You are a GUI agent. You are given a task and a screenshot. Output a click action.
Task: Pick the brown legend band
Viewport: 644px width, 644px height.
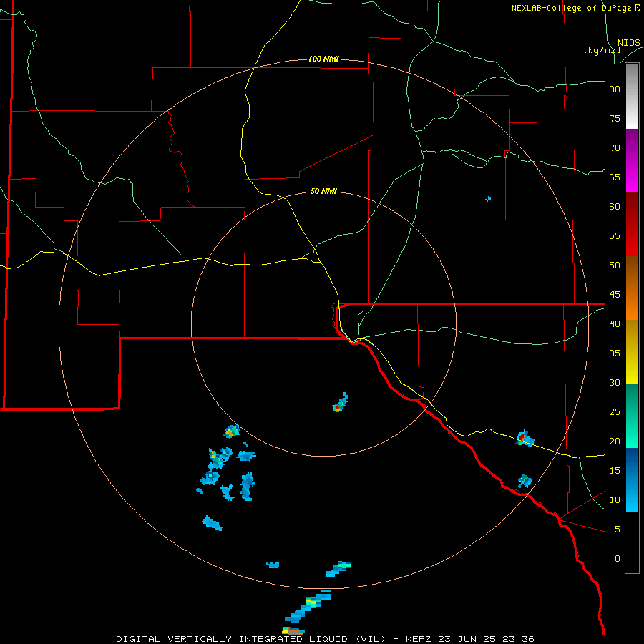tap(632, 273)
